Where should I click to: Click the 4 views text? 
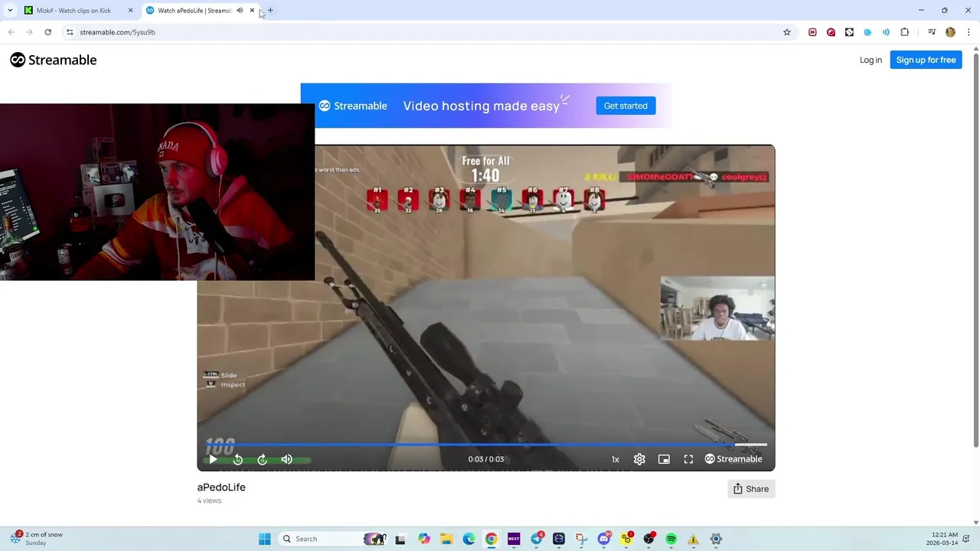(209, 500)
